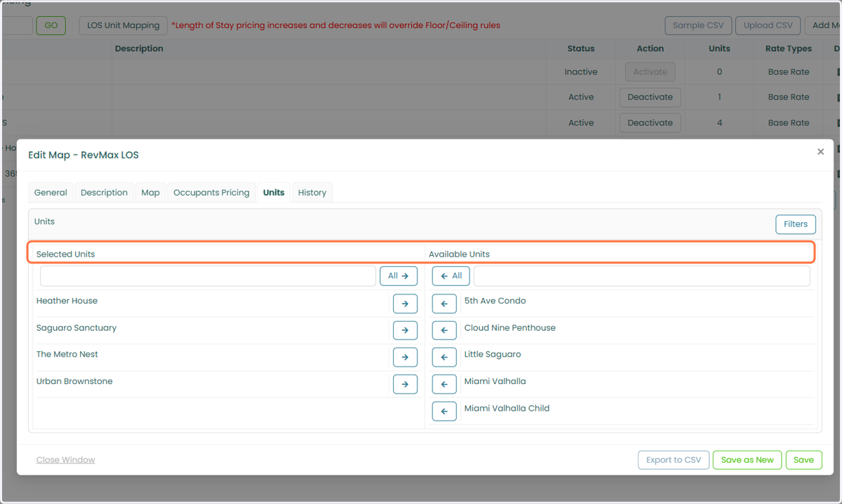Click the green GO button in background
This screenshot has width=842, height=504.
coord(51,26)
